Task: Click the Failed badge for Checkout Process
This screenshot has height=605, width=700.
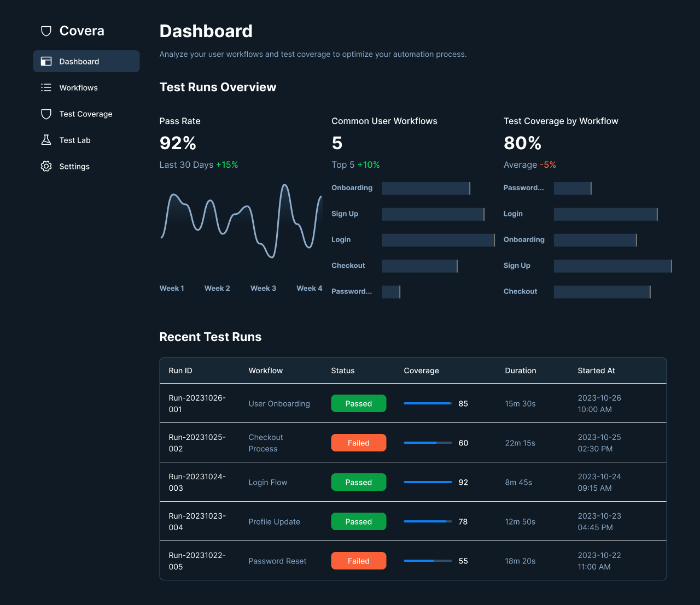Action: pos(358,443)
